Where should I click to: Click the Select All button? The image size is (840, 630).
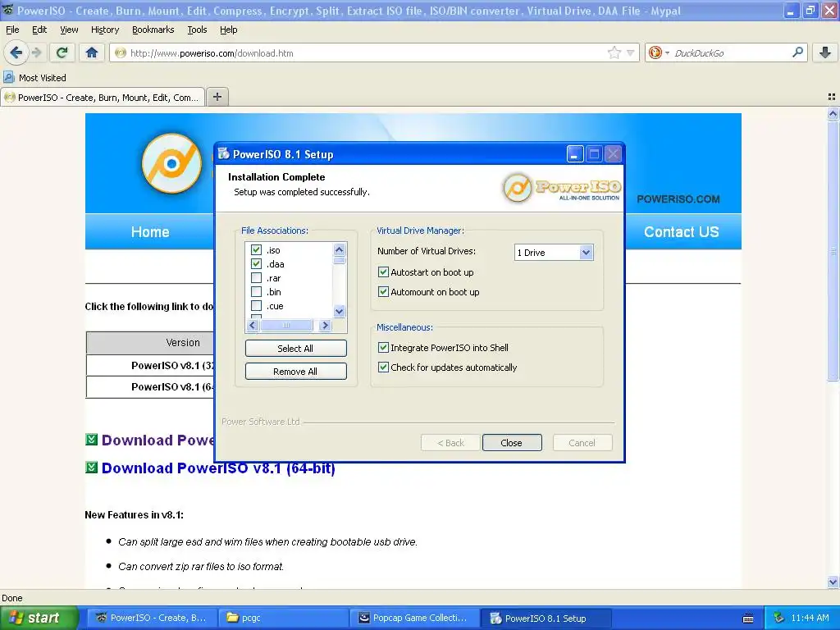coord(295,348)
